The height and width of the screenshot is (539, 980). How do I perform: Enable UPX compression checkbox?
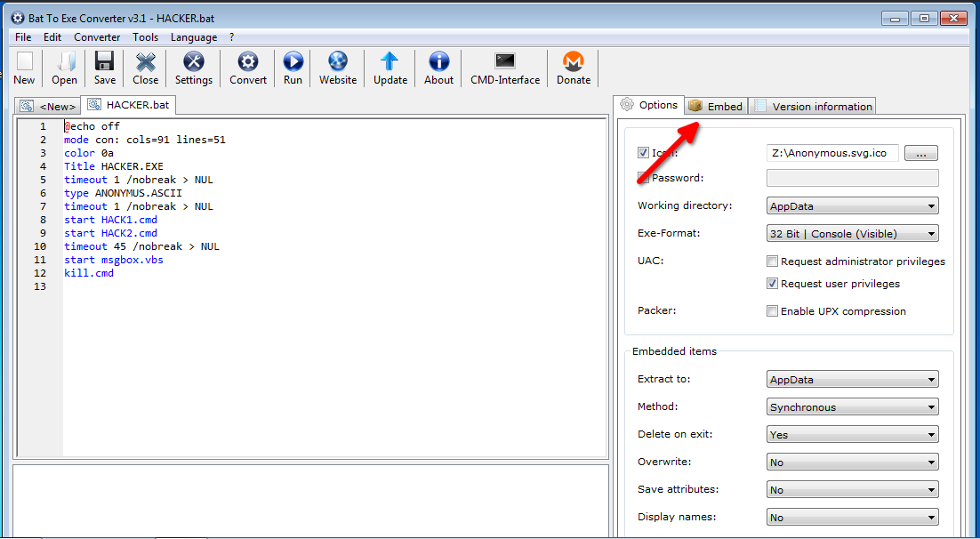[x=773, y=310]
